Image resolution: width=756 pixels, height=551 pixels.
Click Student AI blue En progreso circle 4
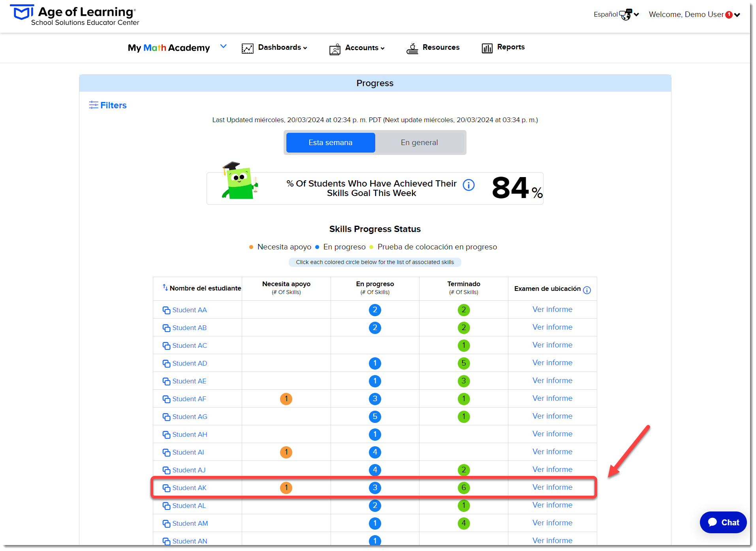pos(375,452)
